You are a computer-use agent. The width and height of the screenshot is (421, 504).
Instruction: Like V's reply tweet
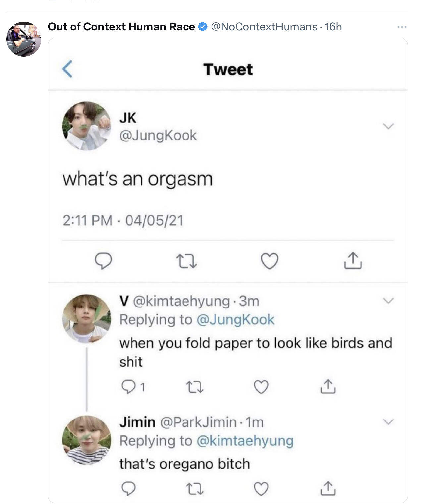tap(261, 387)
